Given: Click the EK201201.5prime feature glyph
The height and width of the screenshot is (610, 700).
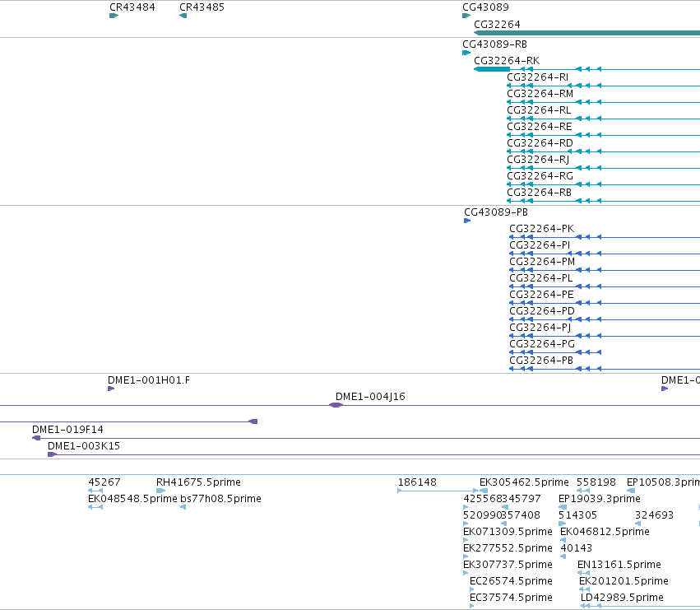Looking at the screenshot, I should pos(584,589).
